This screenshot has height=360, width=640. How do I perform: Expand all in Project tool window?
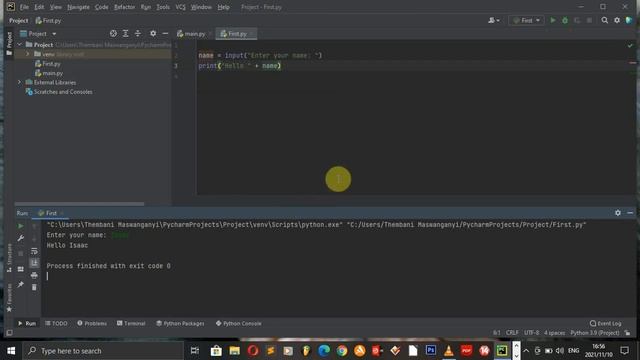(x=125, y=33)
